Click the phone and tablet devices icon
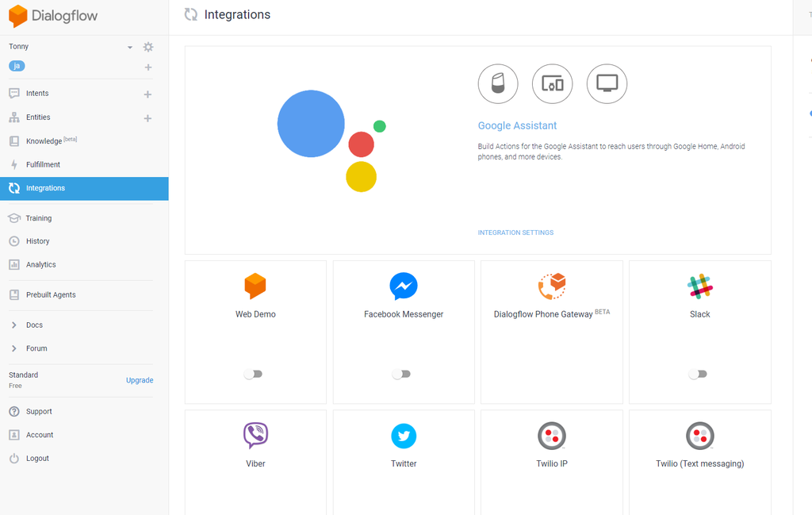This screenshot has width=812, height=515. pyautogui.click(x=553, y=84)
